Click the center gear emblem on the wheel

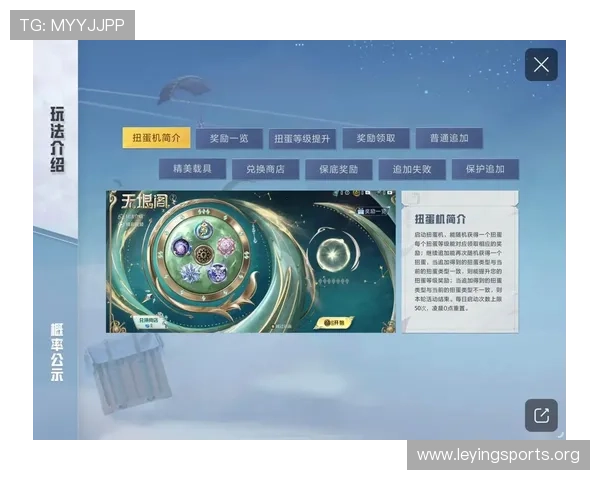click(203, 254)
